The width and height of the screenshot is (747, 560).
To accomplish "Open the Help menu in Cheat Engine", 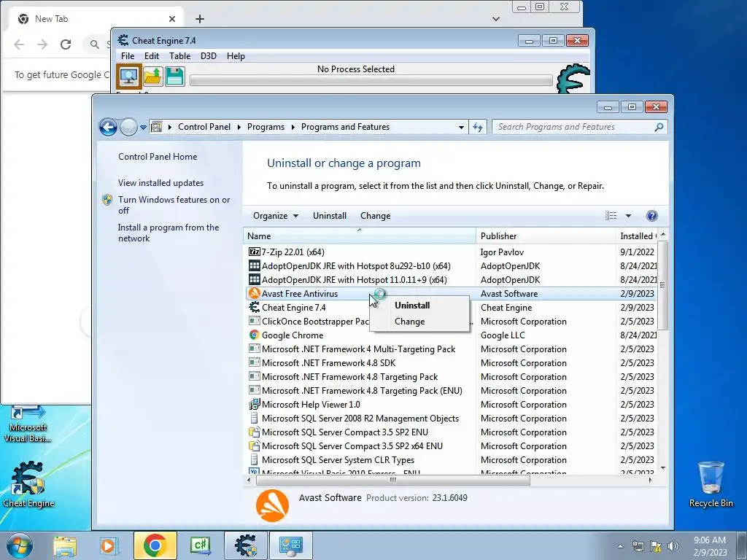I will tap(236, 56).
